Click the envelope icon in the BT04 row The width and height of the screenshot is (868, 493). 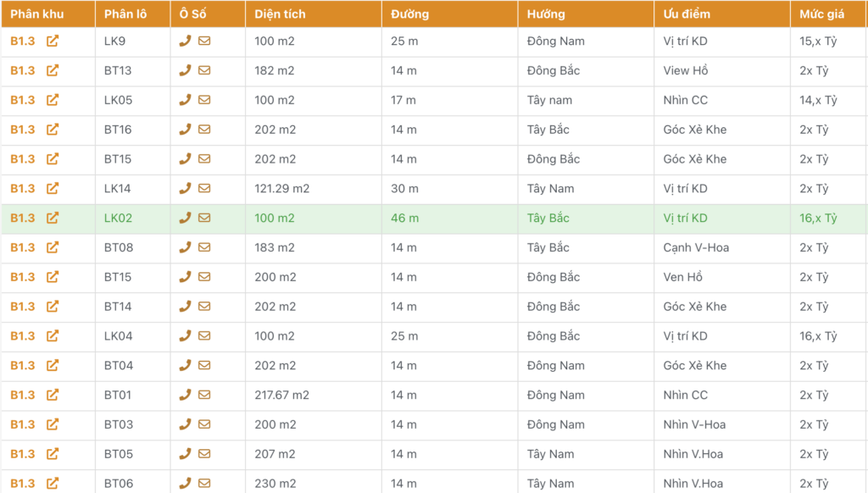click(204, 366)
